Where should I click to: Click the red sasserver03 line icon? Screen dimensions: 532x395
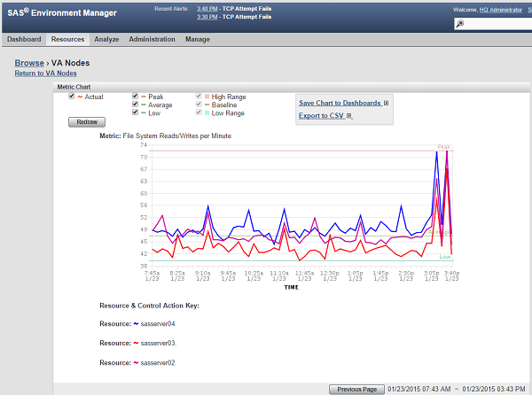(136, 343)
